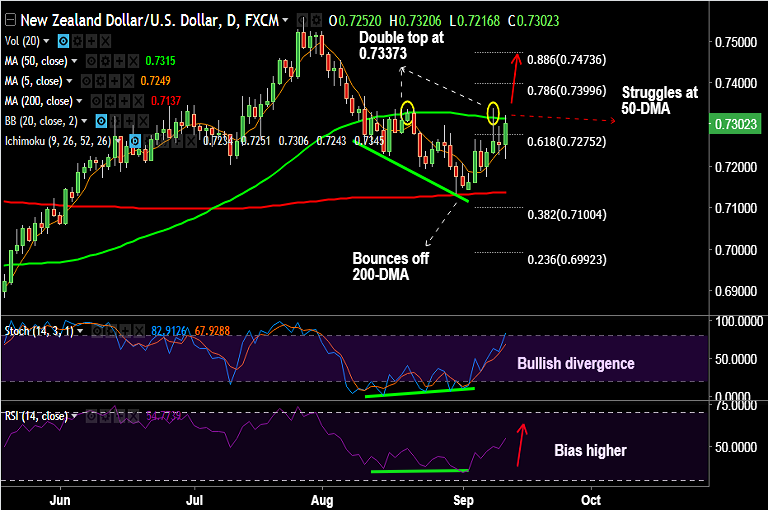Click the 0.75000 price axis label
This screenshot has height=511, width=768.
pyautogui.click(x=736, y=42)
